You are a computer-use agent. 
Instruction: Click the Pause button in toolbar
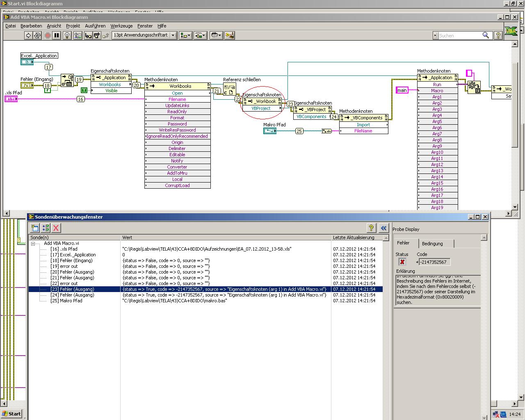point(57,36)
